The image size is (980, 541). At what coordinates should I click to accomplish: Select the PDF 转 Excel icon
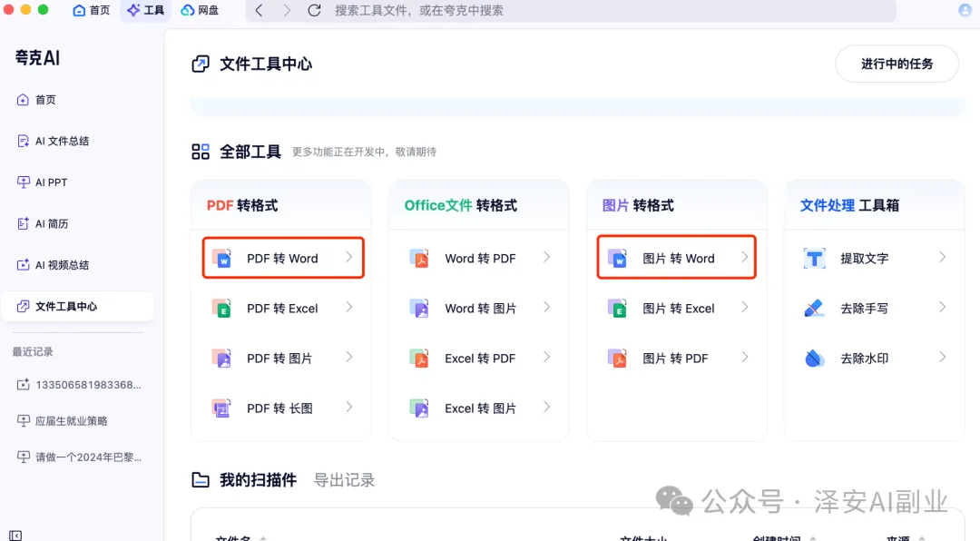(x=222, y=308)
